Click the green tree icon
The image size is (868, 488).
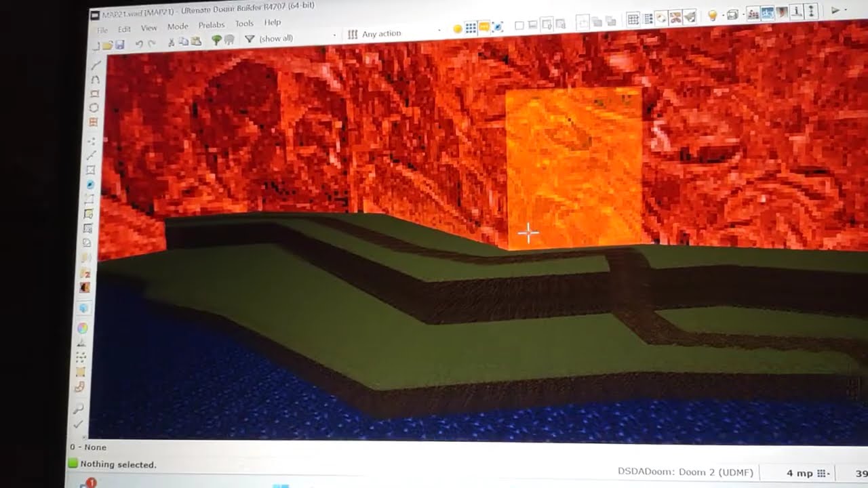pos(216,40)
